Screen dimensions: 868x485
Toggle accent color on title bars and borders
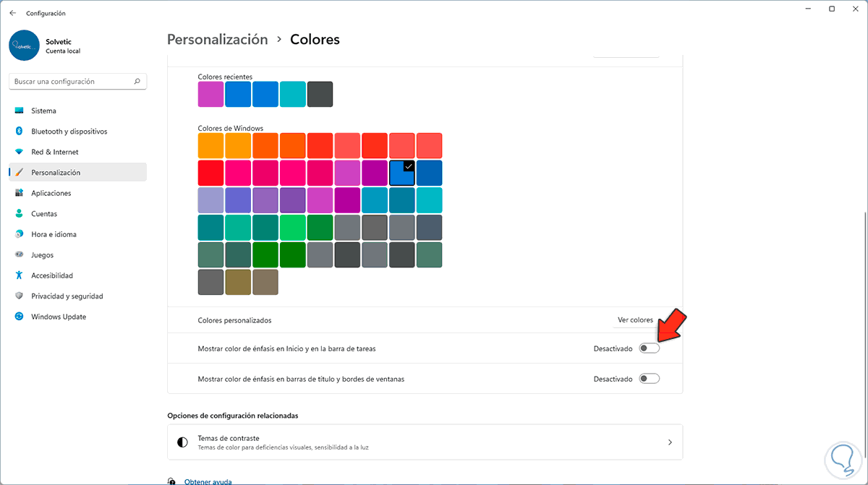click(649, 379)
